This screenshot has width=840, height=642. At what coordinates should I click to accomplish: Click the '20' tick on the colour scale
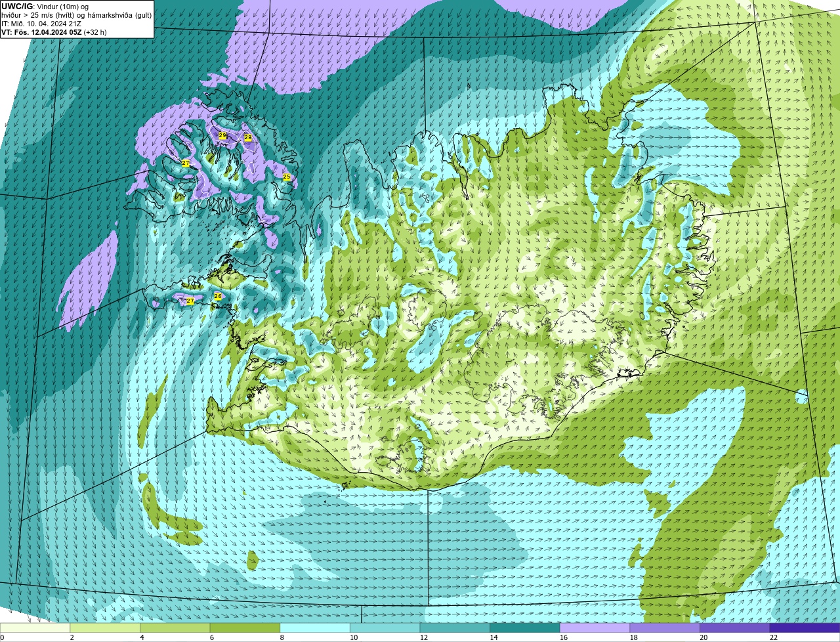point(703,637)
